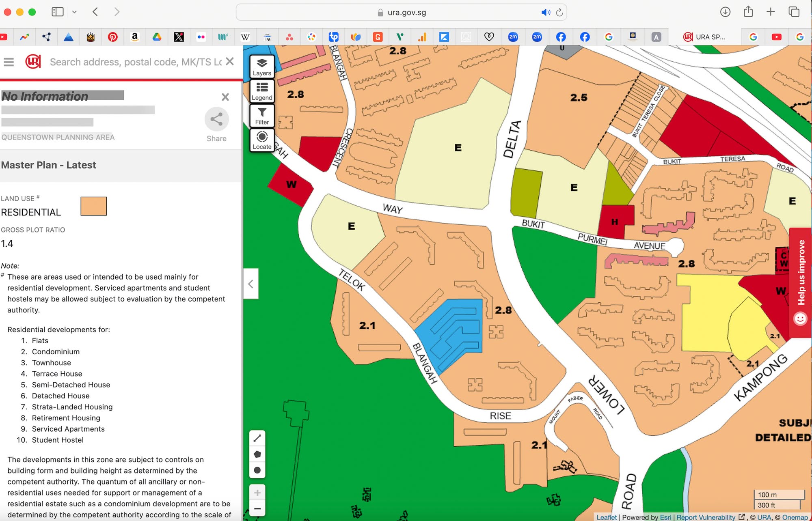Click the gross plot ratio value '1.4'
The width and height of the screenshot is (812, 521).
click(7, 243)
